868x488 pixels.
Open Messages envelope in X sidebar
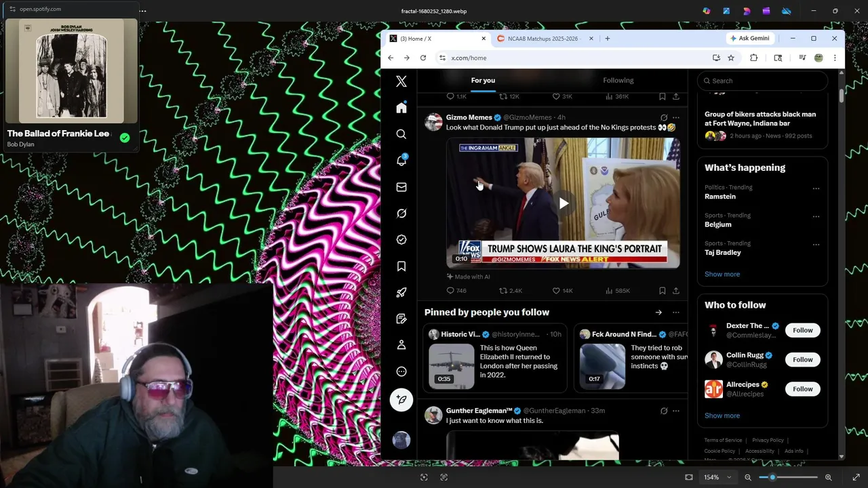tap(401, 187)
